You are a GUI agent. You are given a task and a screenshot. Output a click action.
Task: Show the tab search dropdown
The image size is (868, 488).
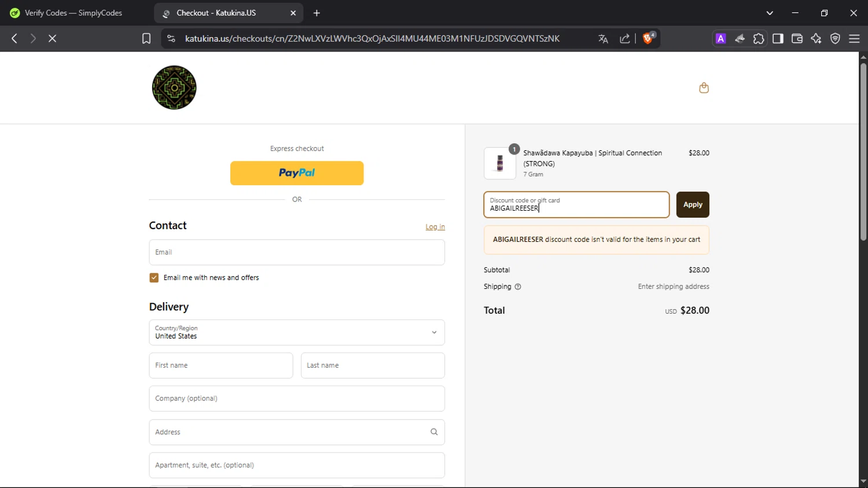tap(770, 13)
